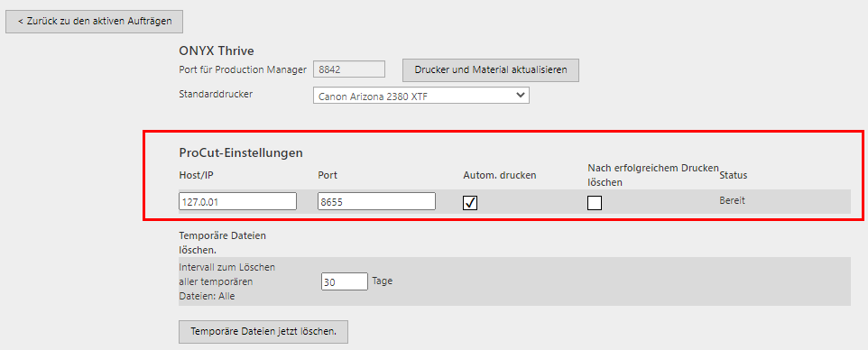Disable the Autom. drucken checkbox
Image resolution: width=868 pixels, height=350 pixels.
click(x=470, y=203)
